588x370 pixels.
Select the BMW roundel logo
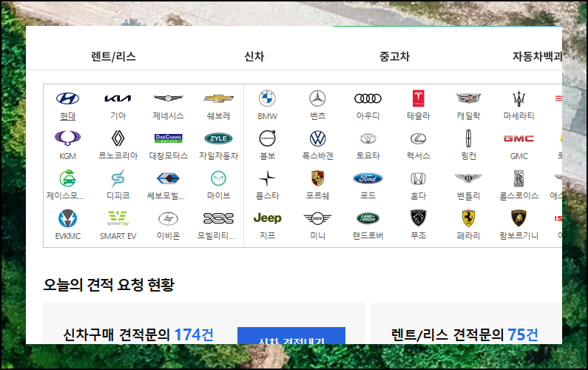(268, 98)
